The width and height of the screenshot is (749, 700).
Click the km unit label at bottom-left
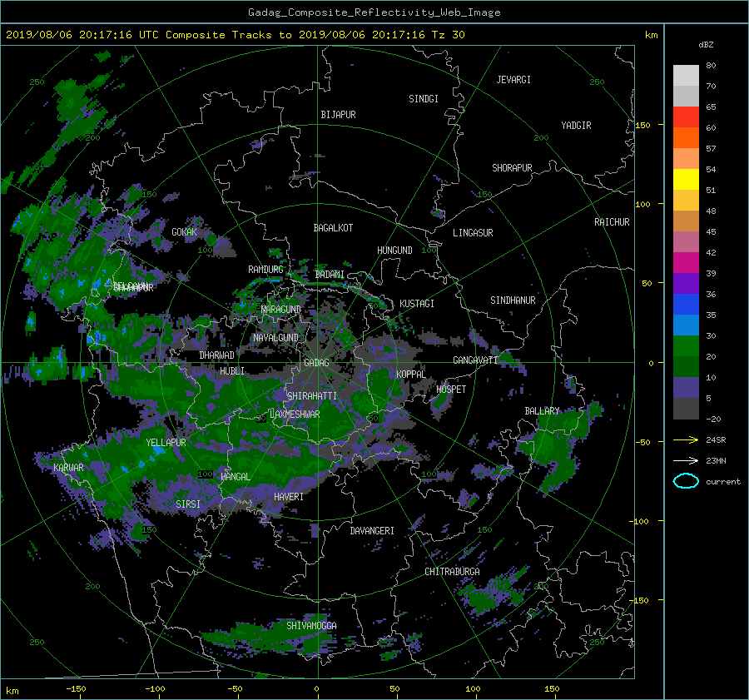(x=12, y=691)
